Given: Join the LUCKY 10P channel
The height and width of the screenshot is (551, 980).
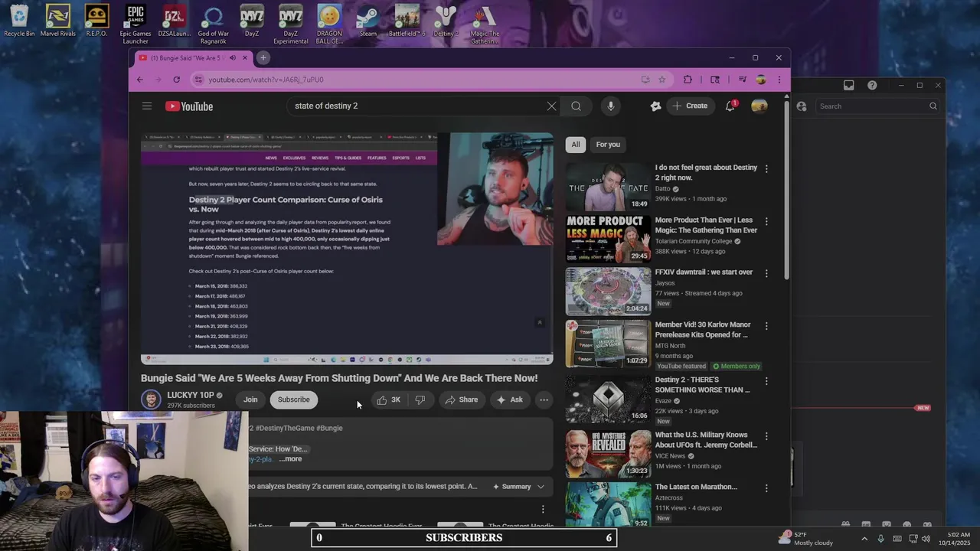Looking at the screenshot, I should tap(250, 399).
